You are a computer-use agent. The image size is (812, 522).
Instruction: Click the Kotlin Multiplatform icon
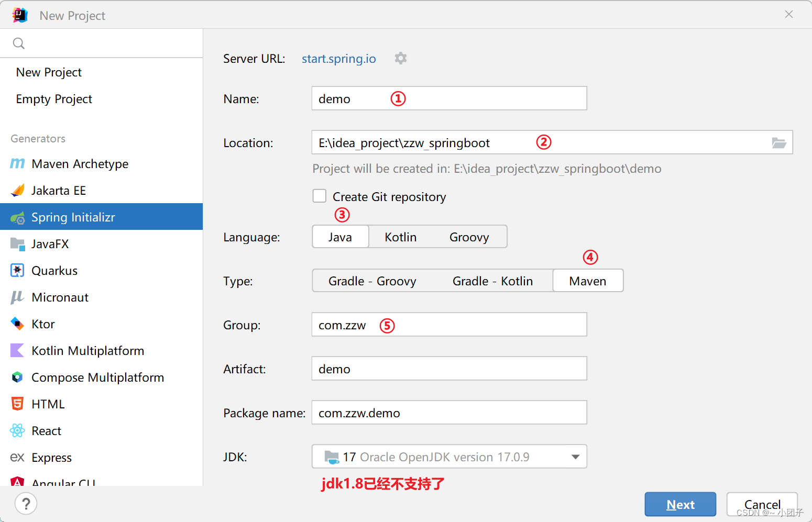click(x=17, y=351)
